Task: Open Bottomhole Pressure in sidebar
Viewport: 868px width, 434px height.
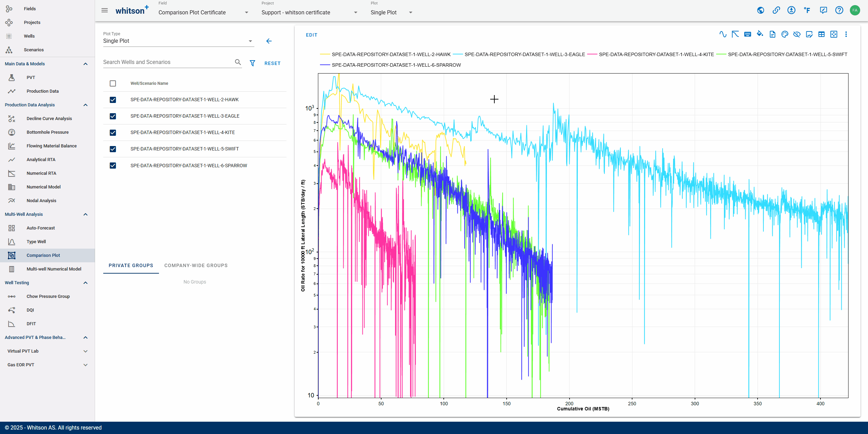Action: (x=48, y=132)
